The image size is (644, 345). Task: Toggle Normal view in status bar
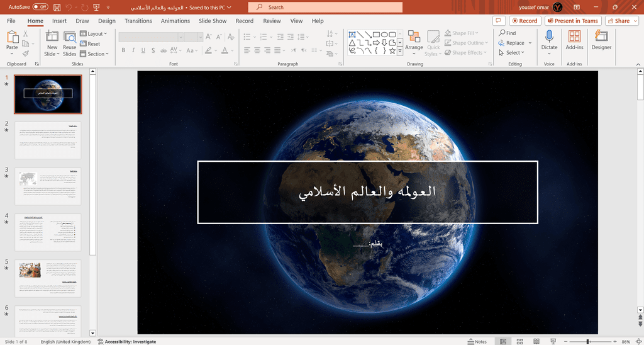coord(503,342)
